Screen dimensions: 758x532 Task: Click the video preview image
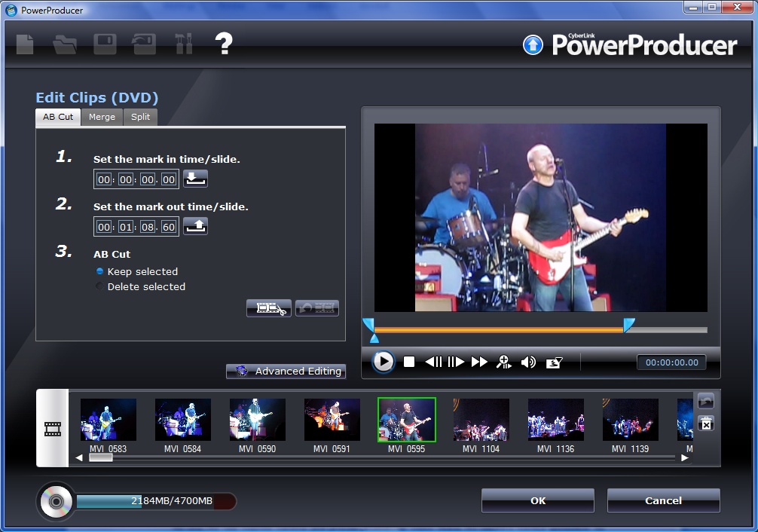pyautogui.click(x=540, y=218)
